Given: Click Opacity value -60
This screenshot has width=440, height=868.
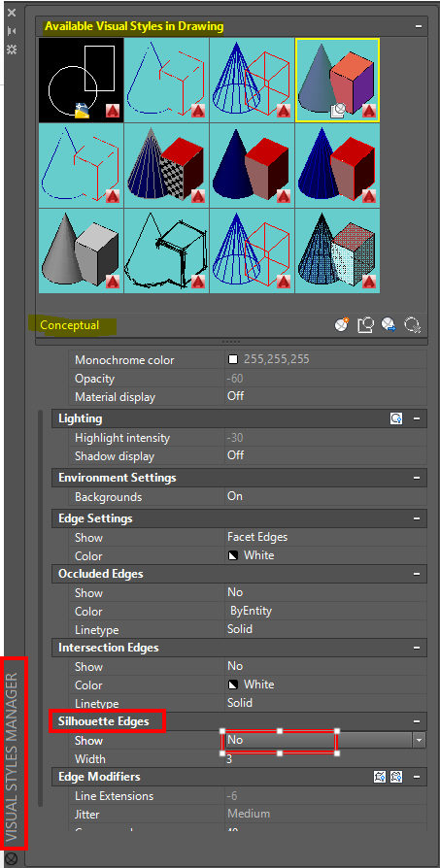Looking at the screenshot, I should (x=235, y=379).
